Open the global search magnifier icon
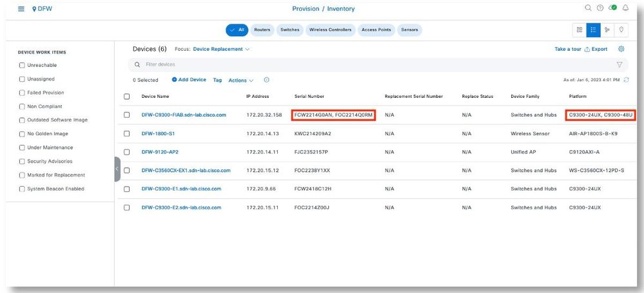The height and width of the screenshot is (293, 644). coord(588,8)
